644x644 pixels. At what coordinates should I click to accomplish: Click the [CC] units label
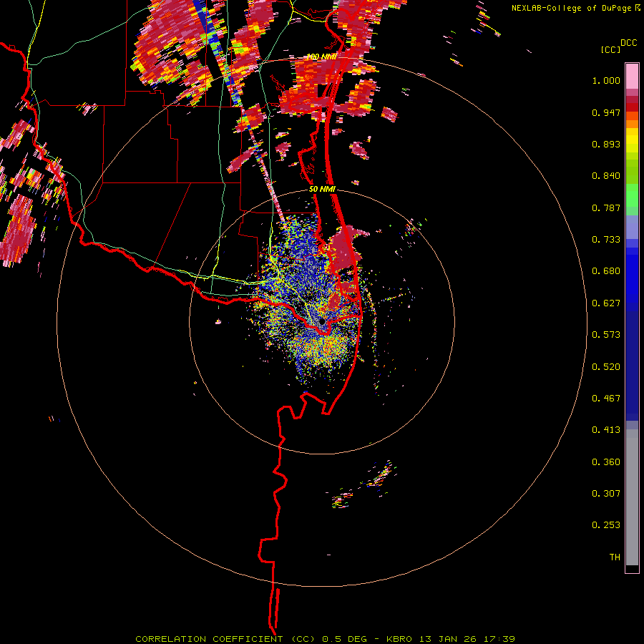(x=610, y=49)
